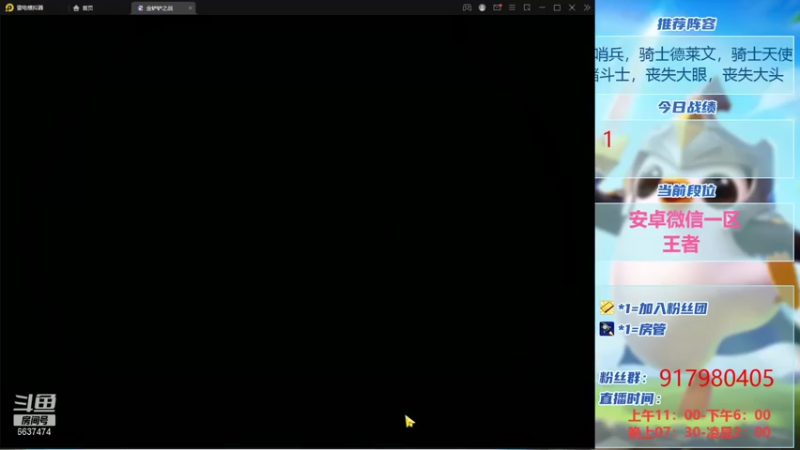
Task: Minimize the emulator window
Action: [x=542, y=8]
